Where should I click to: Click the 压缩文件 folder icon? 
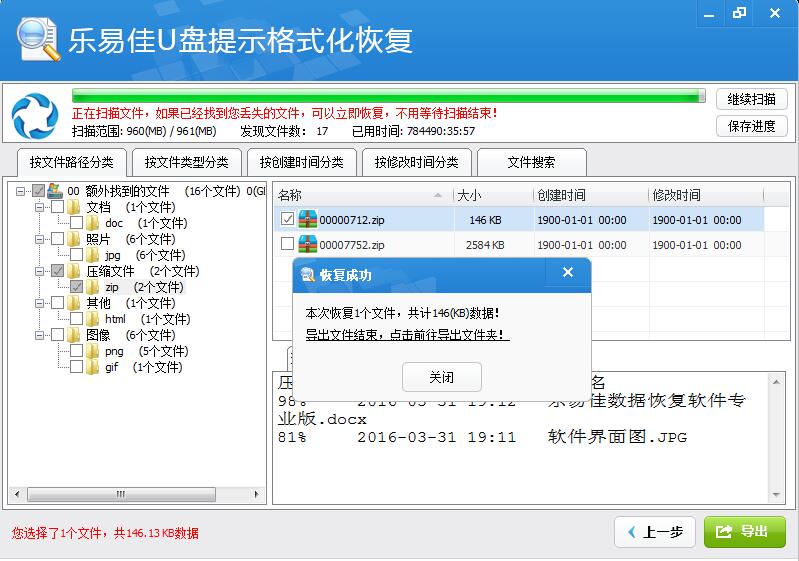[74, 271]
